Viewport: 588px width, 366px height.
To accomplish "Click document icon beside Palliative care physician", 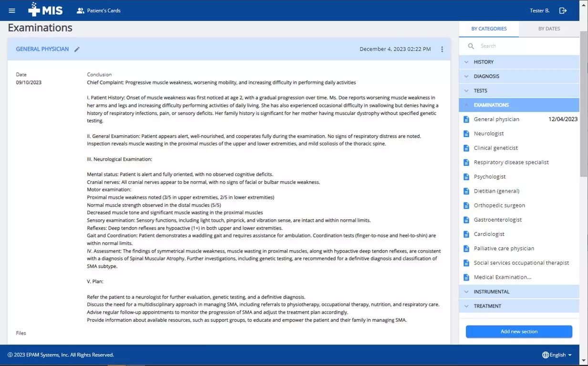I will (x=466, y=248).
